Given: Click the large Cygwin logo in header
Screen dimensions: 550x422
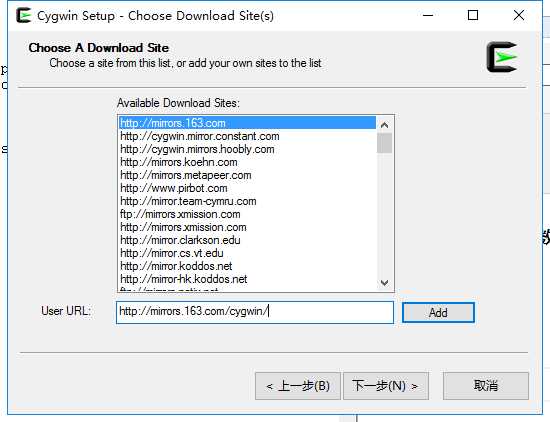Looking at the screenshot, I should pos(502,57).
